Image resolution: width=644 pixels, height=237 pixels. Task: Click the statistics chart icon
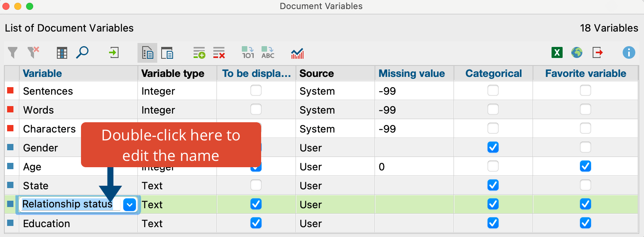[297, 53]
